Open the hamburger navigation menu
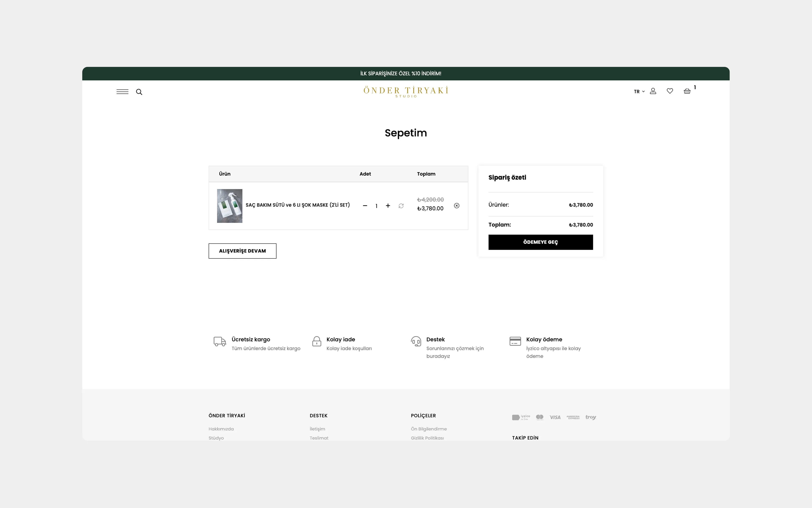812x508 pixels. 122,92
